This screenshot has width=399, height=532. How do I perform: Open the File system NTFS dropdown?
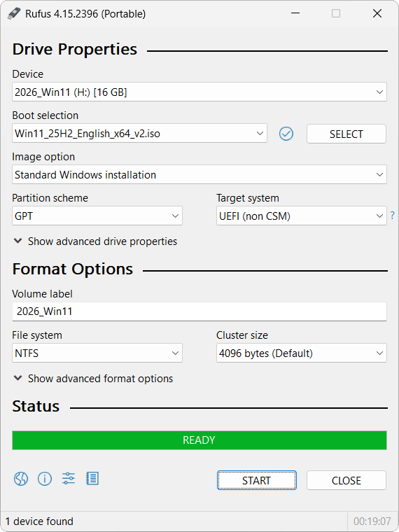97,353
